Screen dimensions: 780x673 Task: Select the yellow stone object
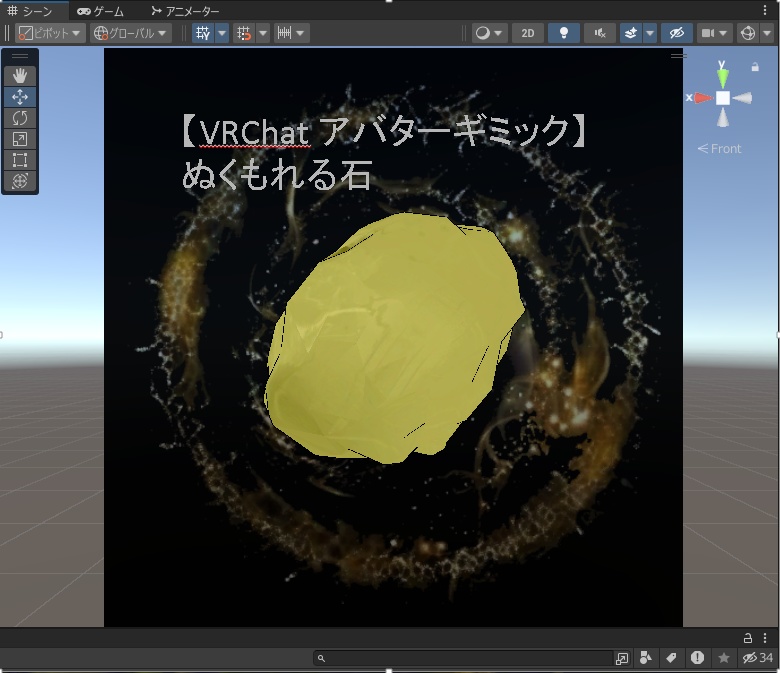point(393,338)
